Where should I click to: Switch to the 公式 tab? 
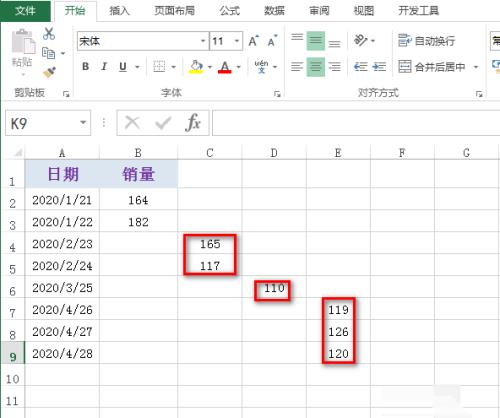point(230,11)
